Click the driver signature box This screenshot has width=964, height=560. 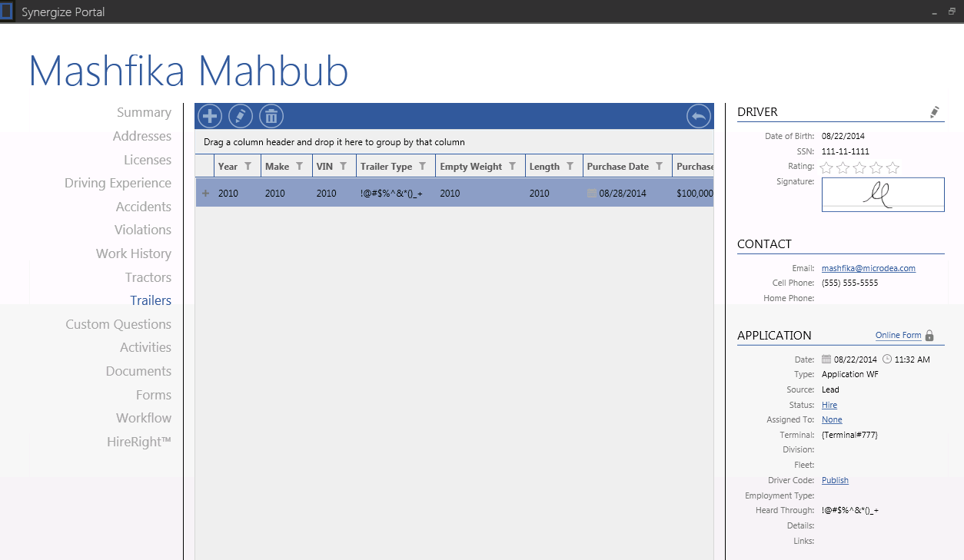(883, 194)
